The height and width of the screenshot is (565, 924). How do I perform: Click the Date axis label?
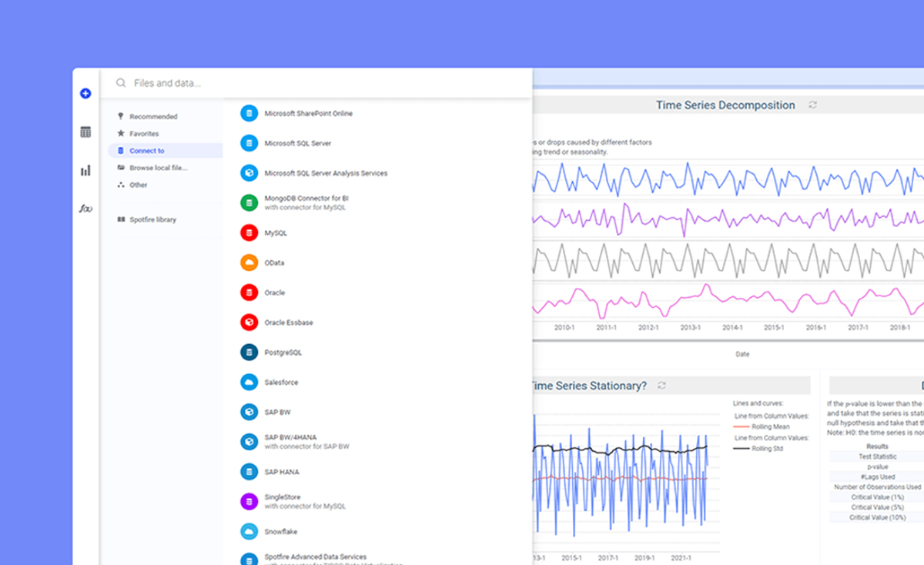tap(742, 354)
